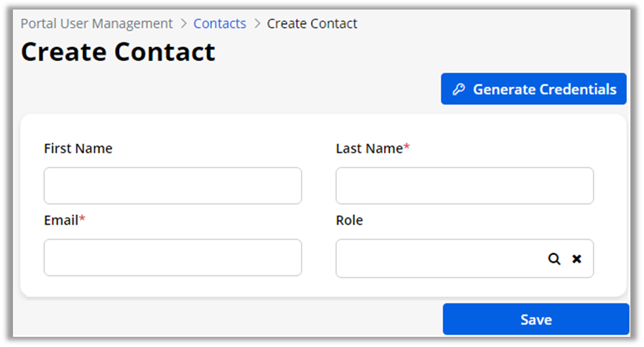Click into the Email input field
The width and height of the screenshot is (644, 347).
[173, 257]
